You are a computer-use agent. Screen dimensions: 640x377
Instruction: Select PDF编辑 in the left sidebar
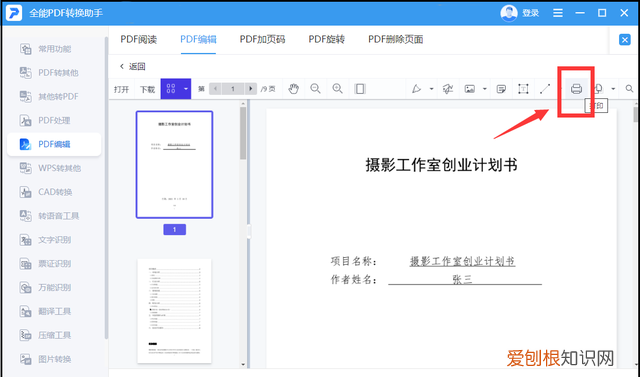pyautogui.click(x=54, y=144)
